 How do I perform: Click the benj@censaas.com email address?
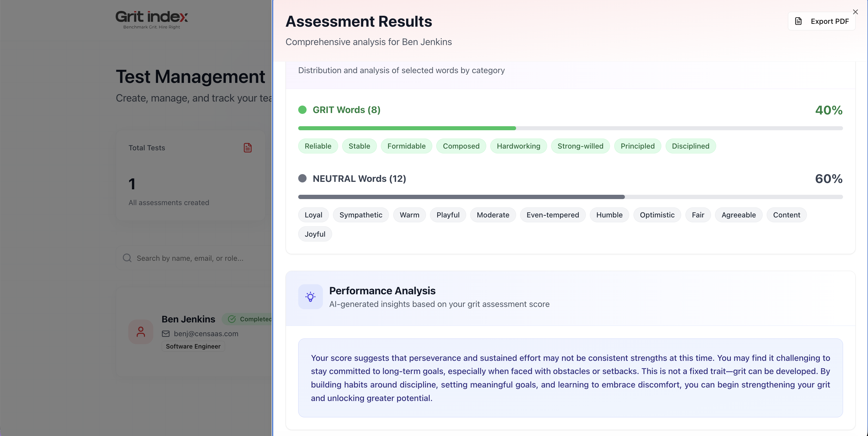pos(206,334)
